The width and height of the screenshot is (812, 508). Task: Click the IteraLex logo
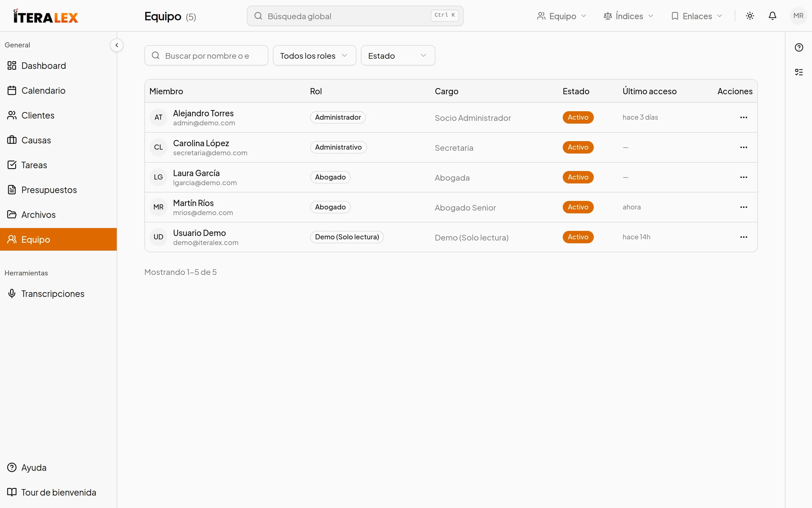tap(46, 16)
